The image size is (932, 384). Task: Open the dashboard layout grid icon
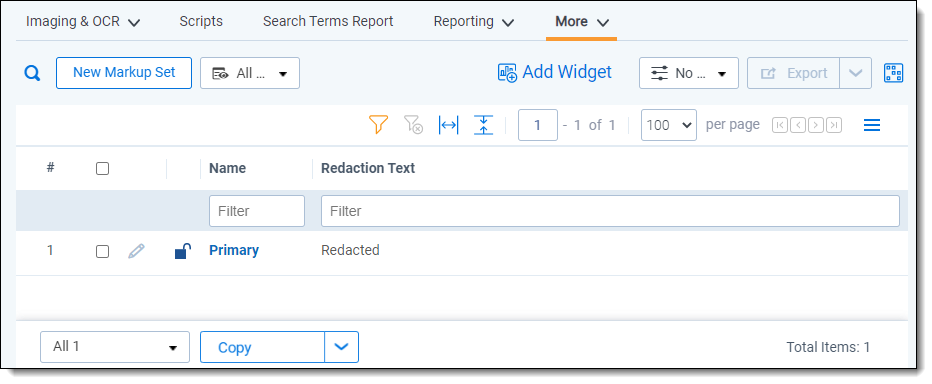(893, 73)
